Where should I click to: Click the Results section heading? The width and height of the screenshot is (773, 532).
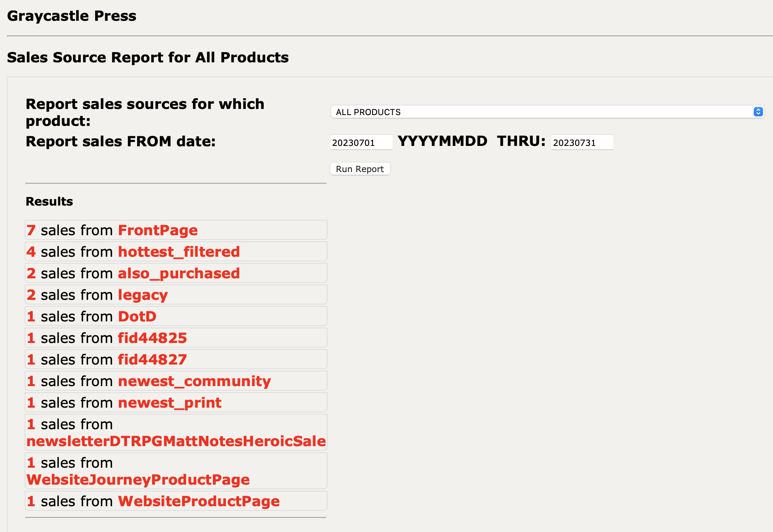tap(49, 201)
